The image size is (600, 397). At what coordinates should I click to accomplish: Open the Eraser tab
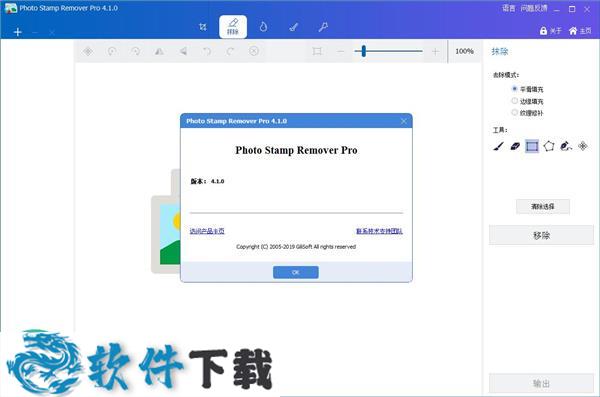233,27
